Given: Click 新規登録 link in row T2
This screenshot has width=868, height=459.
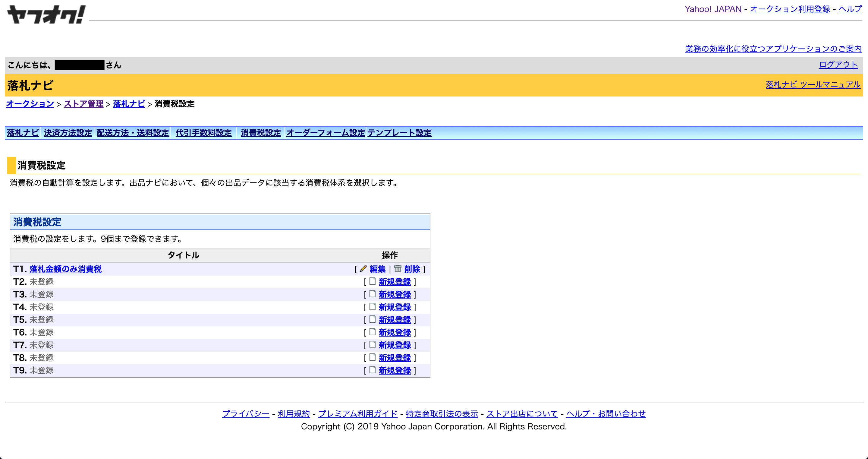Looking at the screenshot, I should [x=395, y=282].
